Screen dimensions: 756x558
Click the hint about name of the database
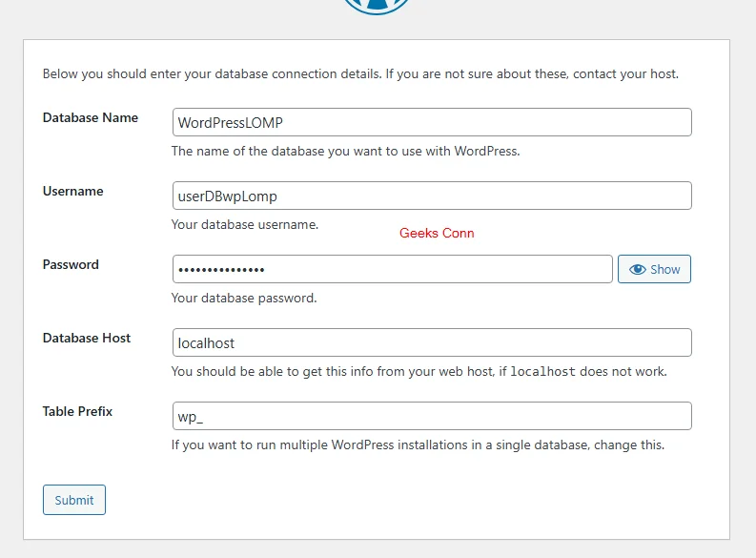346,151
